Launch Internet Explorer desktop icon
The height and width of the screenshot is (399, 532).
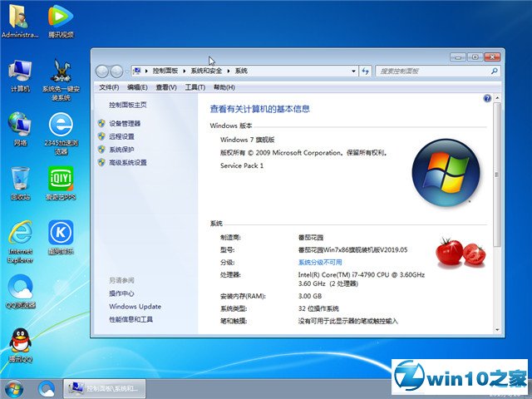[x=20, y=242]
